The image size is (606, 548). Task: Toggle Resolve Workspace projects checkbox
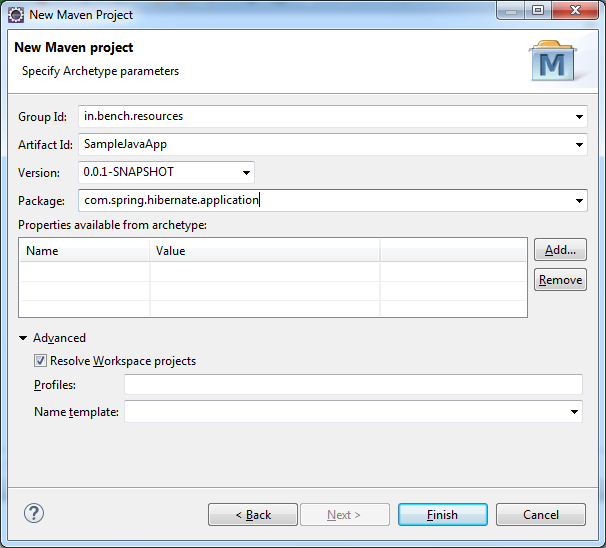40,361
